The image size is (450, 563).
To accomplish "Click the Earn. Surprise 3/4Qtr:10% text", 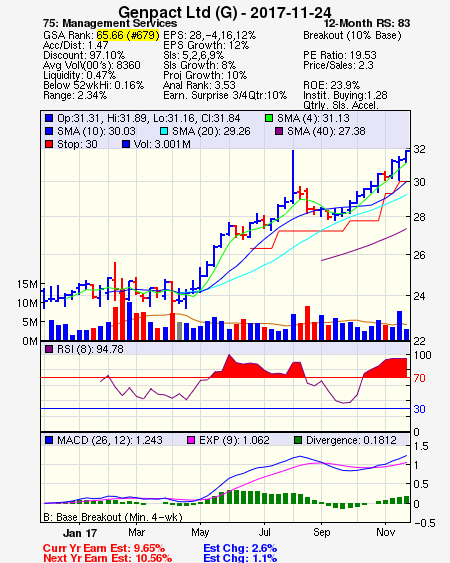I will pos(225,96).
